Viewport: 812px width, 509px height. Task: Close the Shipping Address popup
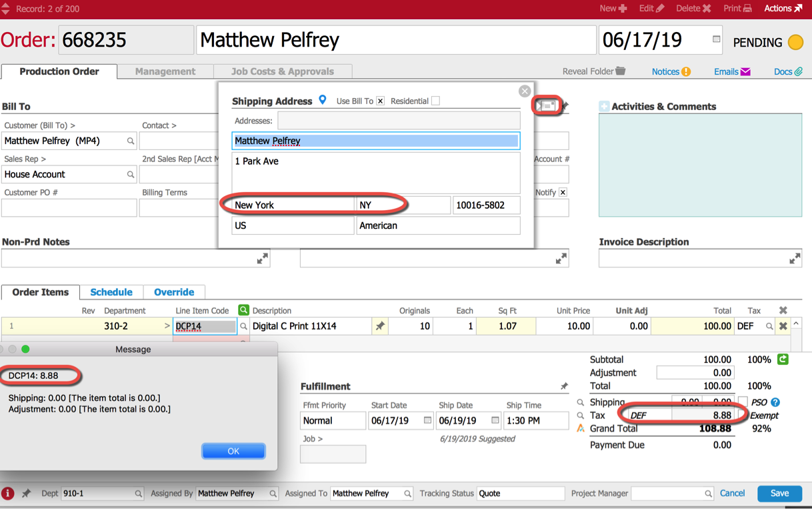(525, 91)
